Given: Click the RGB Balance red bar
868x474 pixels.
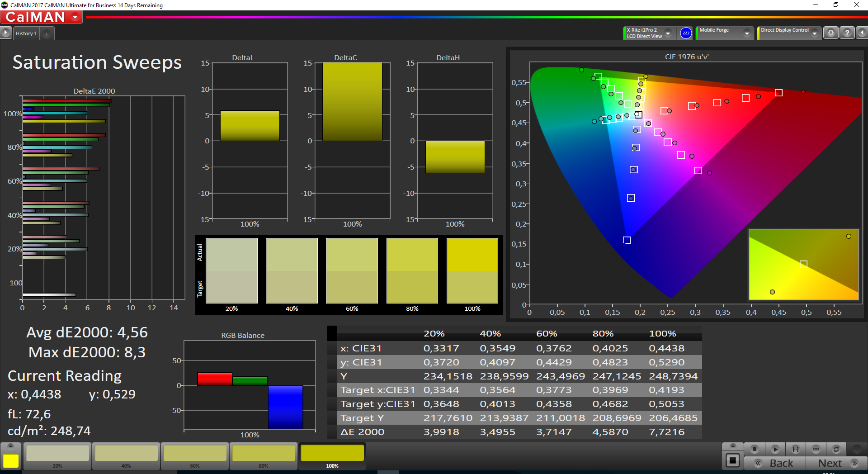Looking at the screenshot, I should [215, 379].
